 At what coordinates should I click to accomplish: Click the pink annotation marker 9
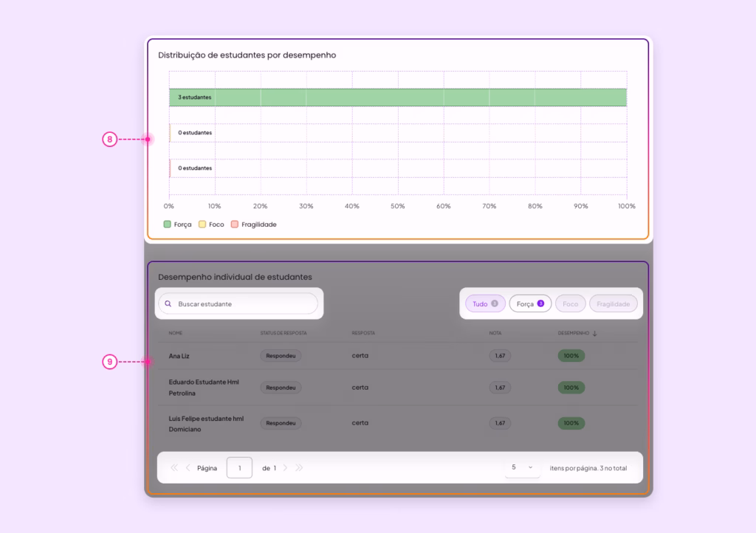click(x=110, y=362)
